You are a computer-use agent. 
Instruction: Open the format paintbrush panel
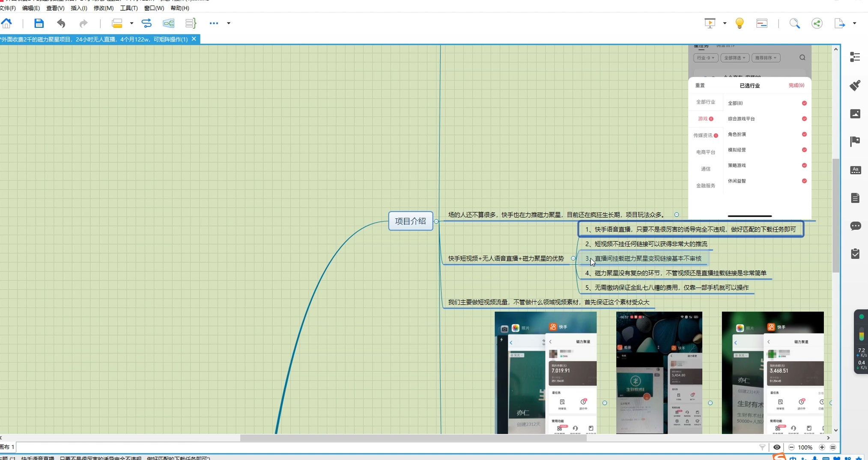tap(855, 85)
